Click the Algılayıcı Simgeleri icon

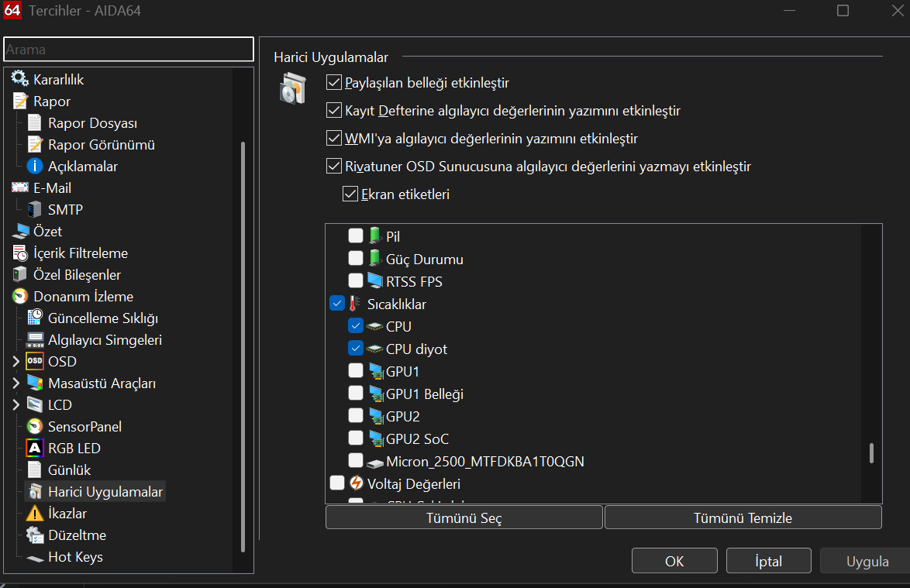tap(35, 340)
